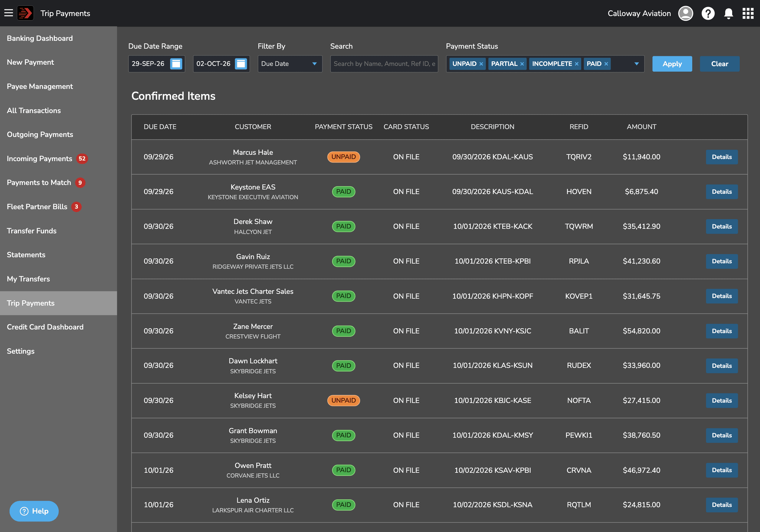This screenshot has height=532, width=760.
Task: Open the user profile avatar
Action: [686, 13]
